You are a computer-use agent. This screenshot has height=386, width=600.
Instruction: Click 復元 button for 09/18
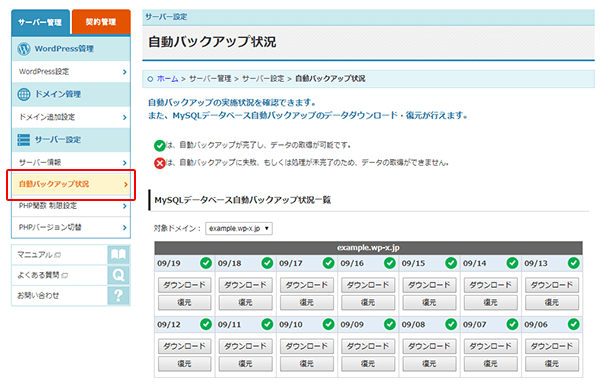click(246, 303)
